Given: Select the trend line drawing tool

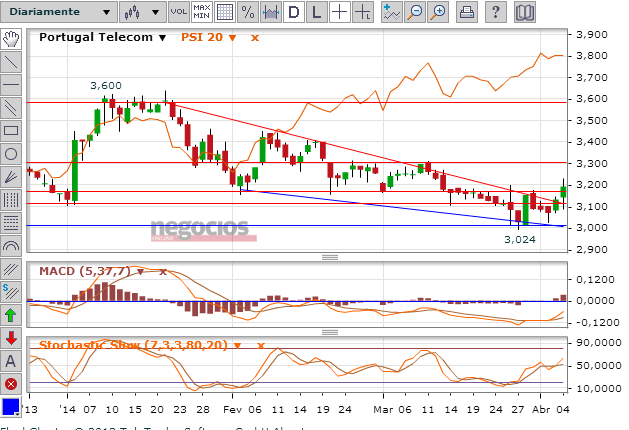Looking at the screenshot, I should tap(11, 62).
